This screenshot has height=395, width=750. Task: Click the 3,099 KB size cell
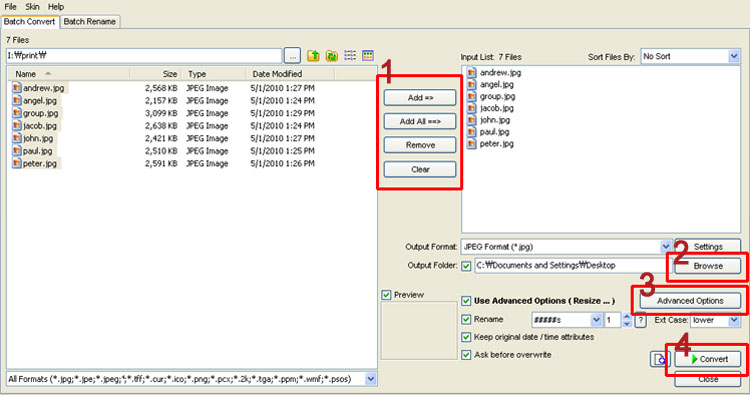pos(161,113)
